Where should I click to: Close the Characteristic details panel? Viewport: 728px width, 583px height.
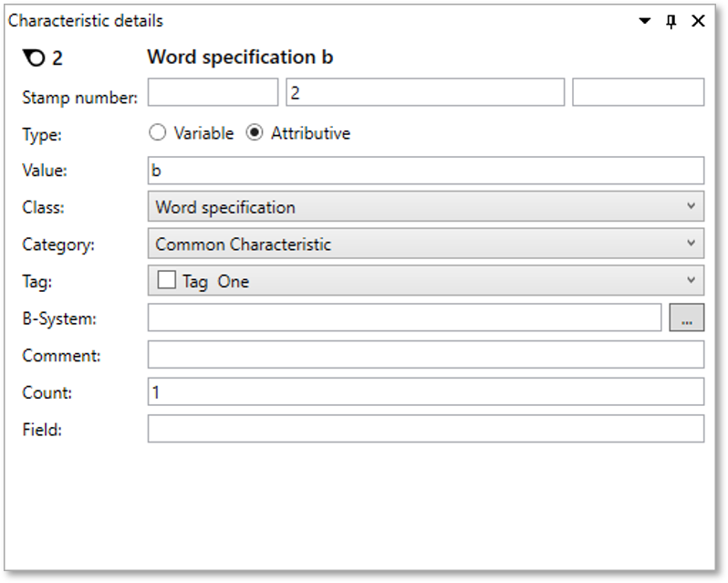point(698,21)
